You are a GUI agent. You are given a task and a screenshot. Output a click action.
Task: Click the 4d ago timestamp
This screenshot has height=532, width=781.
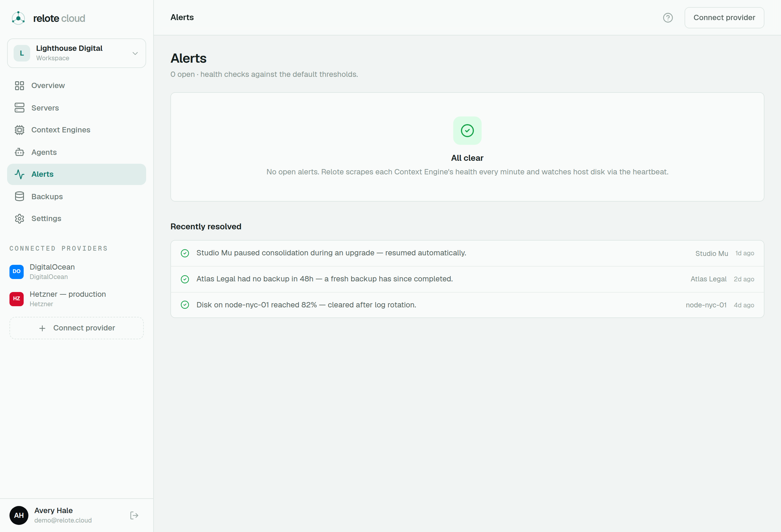click(744, 305)
